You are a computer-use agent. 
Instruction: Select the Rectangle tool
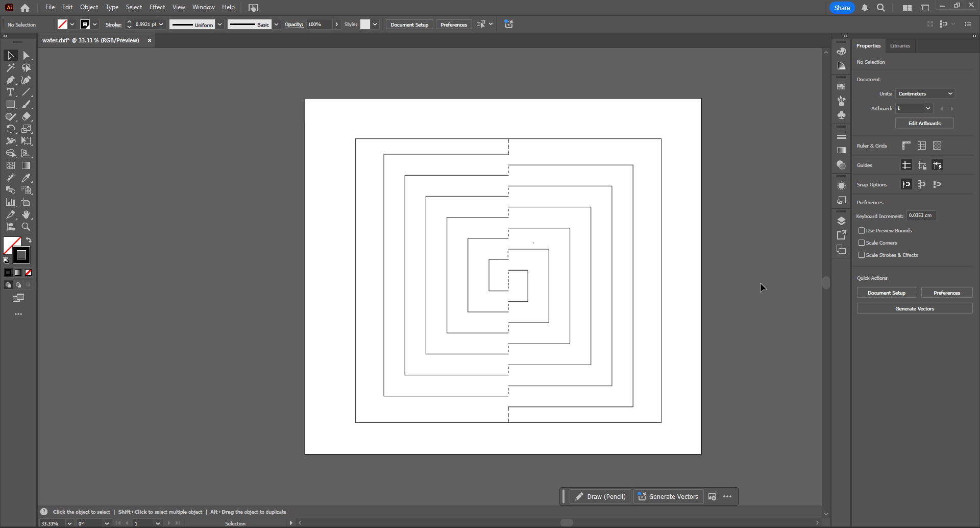pos(11,104)
